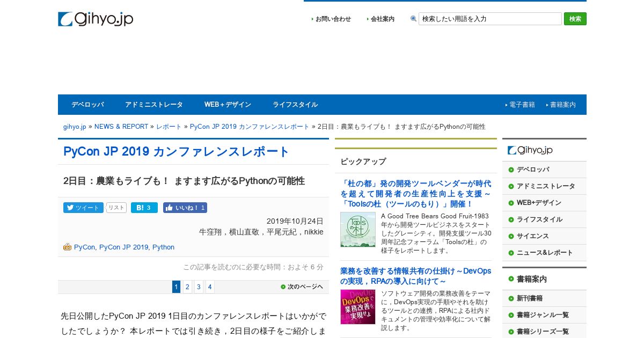Open 電子書籍 in the blue navigation bar

522,105
